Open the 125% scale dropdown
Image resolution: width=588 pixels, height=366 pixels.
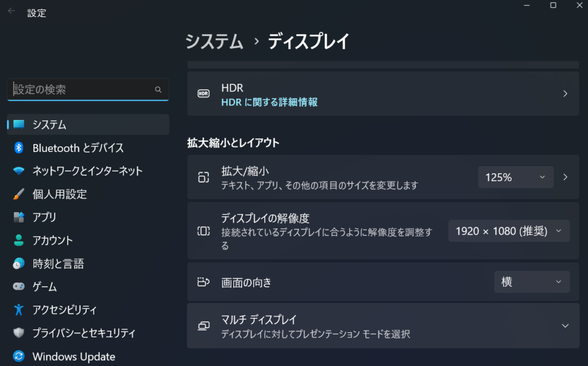[x=516, y=177]
